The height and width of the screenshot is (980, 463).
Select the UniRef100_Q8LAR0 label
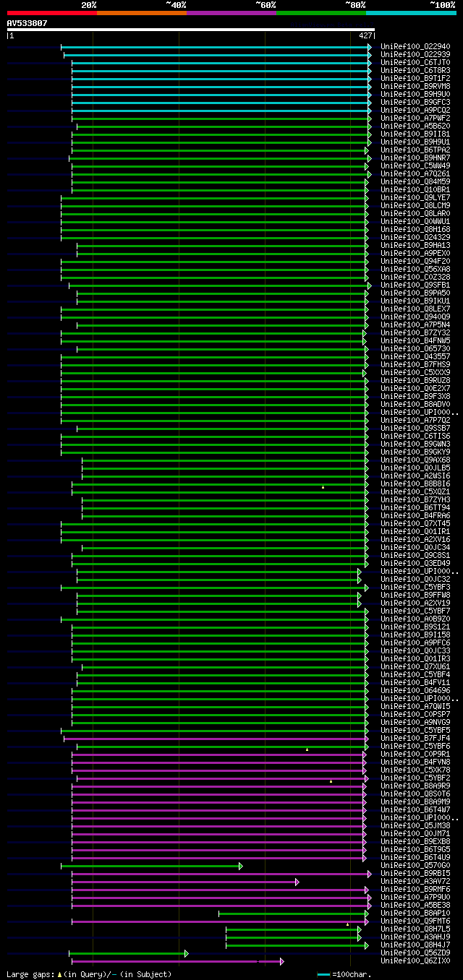pyautogui.click(x=415, y=213)
